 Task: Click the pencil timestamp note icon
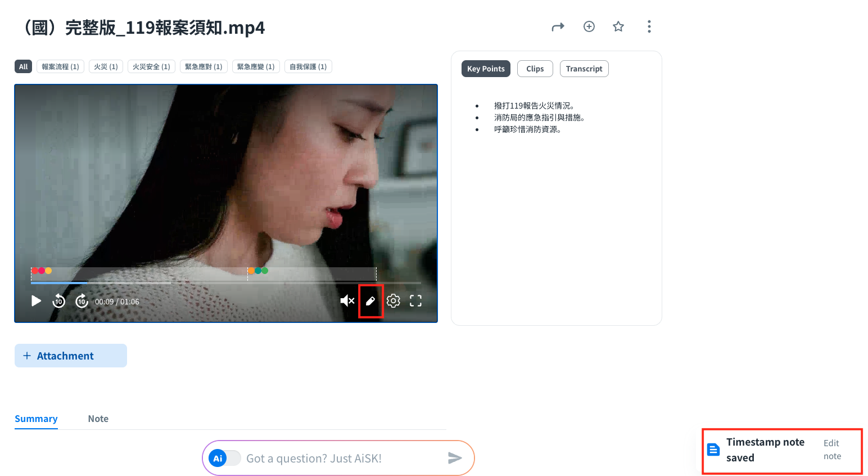(370, 301)
